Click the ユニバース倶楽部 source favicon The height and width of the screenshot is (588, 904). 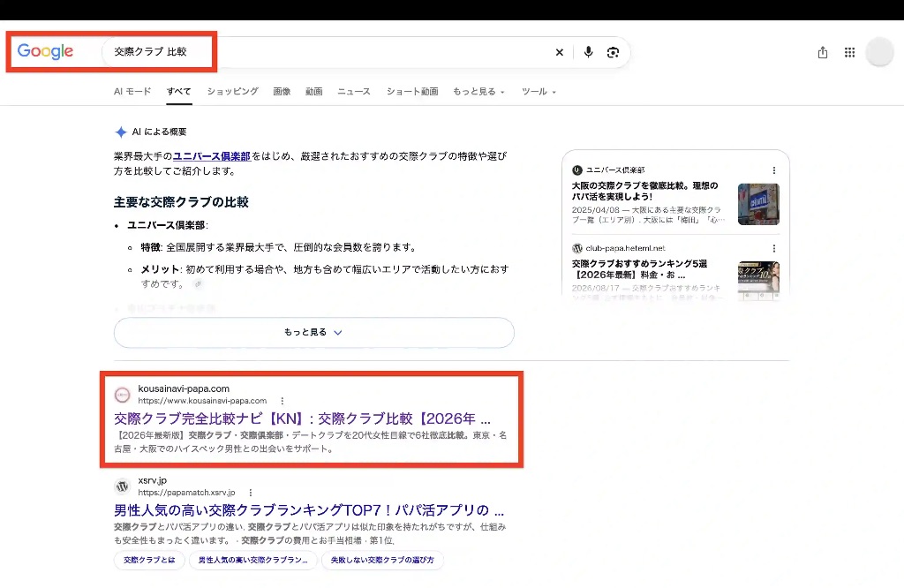577,170
